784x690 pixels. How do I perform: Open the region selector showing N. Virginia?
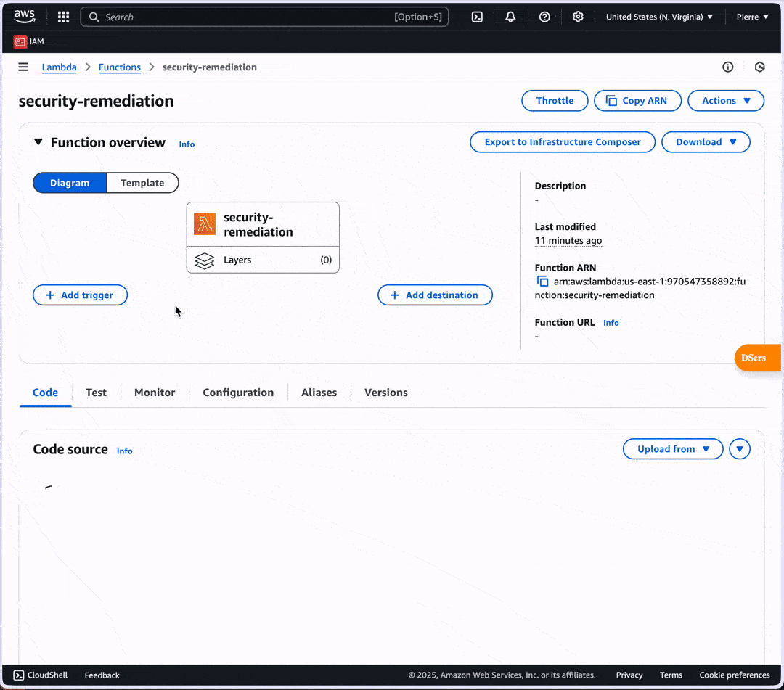pos(658,16)
